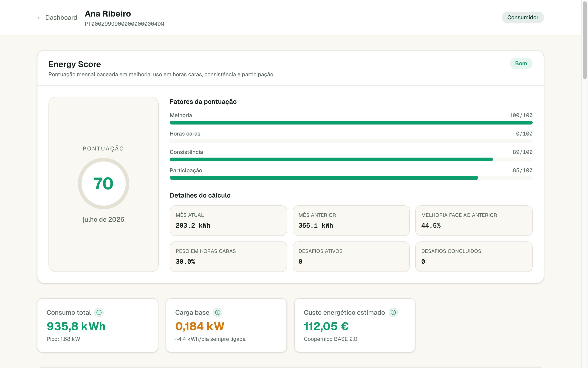This screenshot has width=588, height=368.
Task: Select the Horas caras progress bar
Action: click(x=351, y=141)
